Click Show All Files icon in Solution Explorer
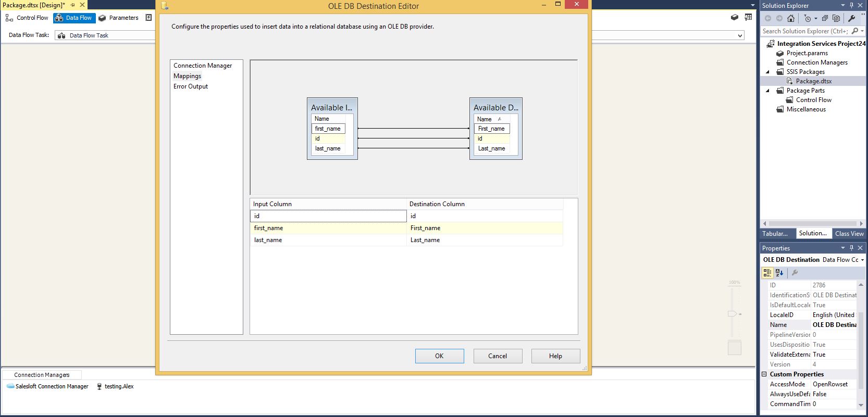The height and width of the screenshot is (417, 868). (x=836, y=18)
